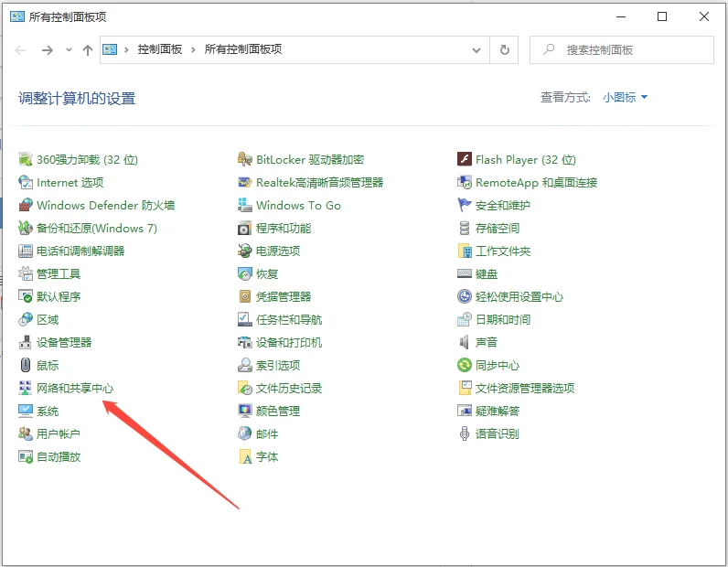Click the 电源选项 icon
Screen dimensions: 728x567
point(245,251)
